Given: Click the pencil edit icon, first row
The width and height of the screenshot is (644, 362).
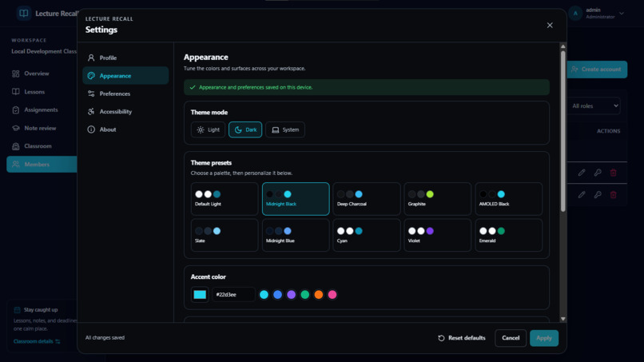Looking at the screenshot, I should pos(582,173).
